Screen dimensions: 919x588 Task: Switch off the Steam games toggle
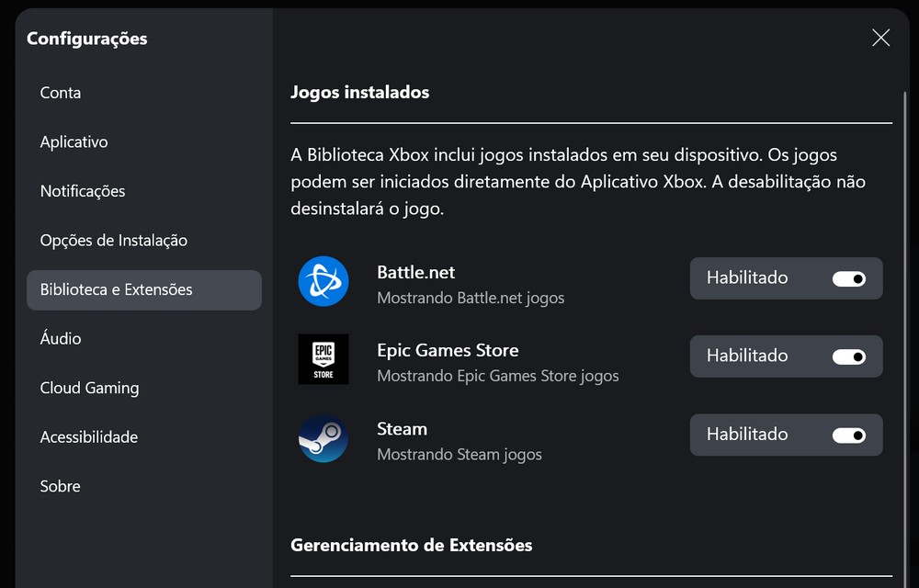coord(848,435)
